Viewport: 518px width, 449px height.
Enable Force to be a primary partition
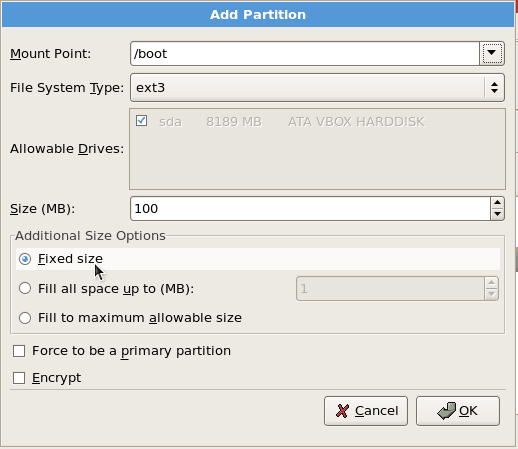[x=19, y=351]
